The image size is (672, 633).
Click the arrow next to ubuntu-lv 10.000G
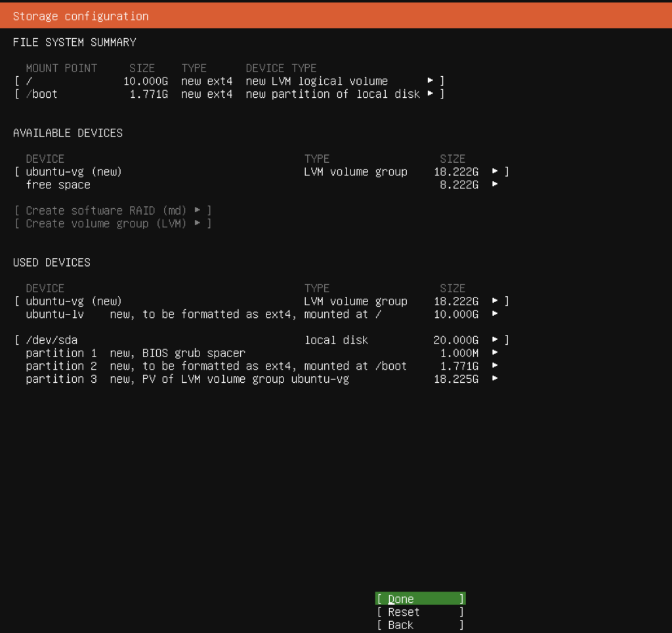(494, 314)
